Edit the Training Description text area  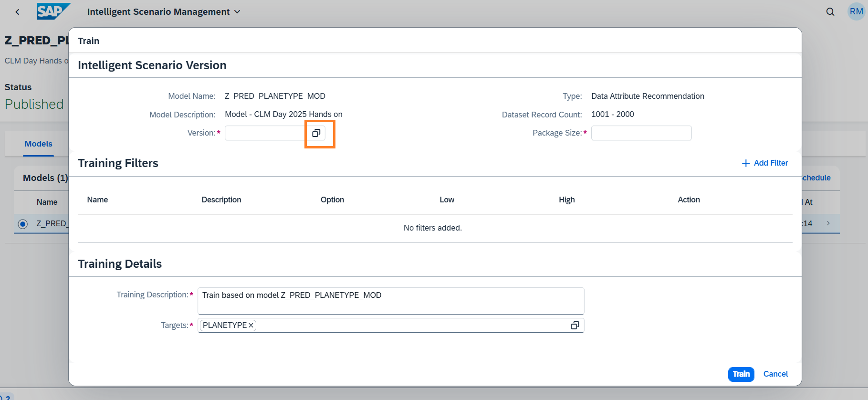pos(390,301)
